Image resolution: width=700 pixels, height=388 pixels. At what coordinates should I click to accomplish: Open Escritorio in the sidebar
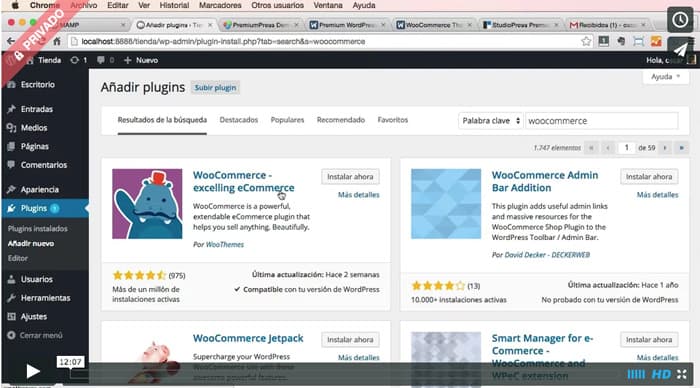tap(38, 84)
